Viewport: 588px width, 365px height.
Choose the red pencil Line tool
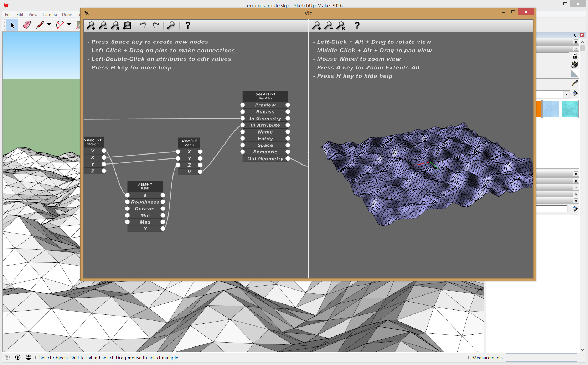(40, 25)
